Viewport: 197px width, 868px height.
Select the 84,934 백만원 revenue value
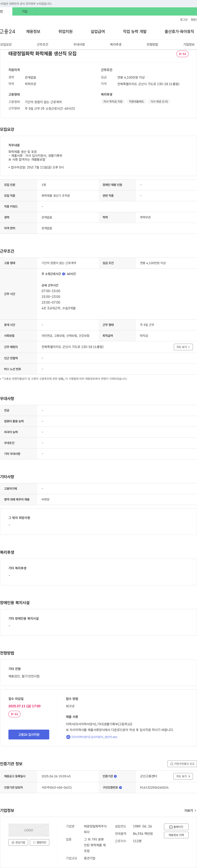click(x=143, y=834)
